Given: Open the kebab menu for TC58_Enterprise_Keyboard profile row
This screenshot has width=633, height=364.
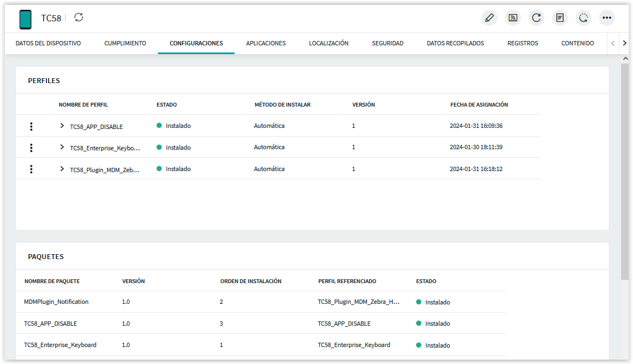Looking at the screenshot, I should 31,148.
